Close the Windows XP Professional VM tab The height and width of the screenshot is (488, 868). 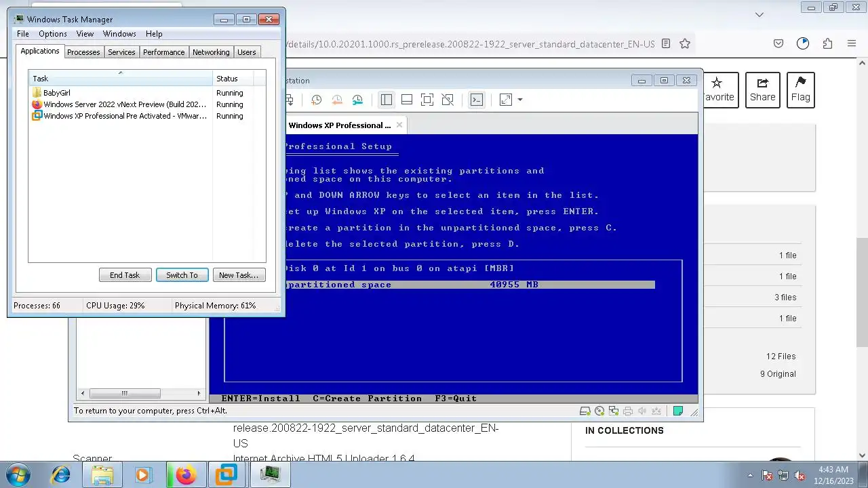point(399,125)
